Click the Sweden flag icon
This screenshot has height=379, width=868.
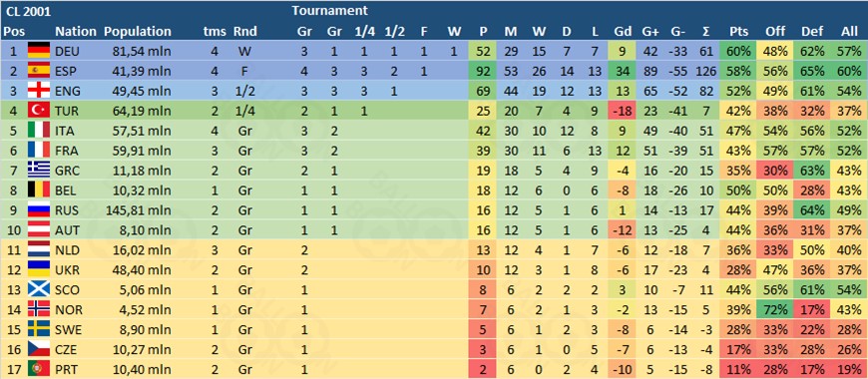39,330
